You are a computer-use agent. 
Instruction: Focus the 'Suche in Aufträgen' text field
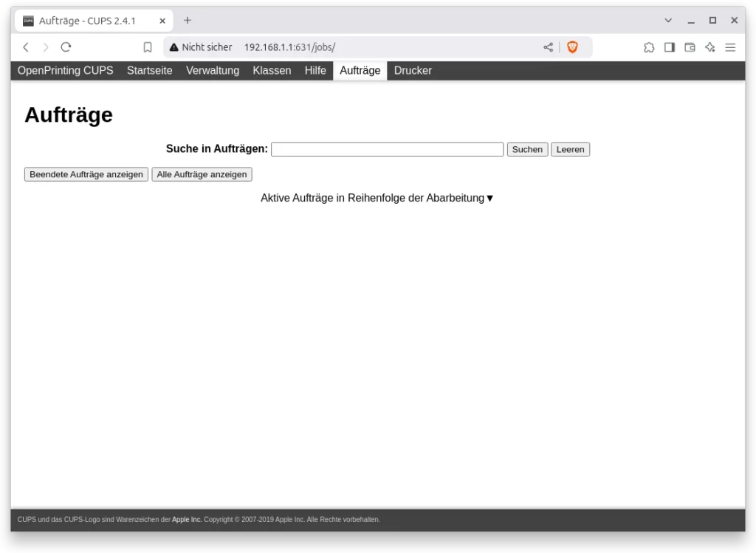387,149
